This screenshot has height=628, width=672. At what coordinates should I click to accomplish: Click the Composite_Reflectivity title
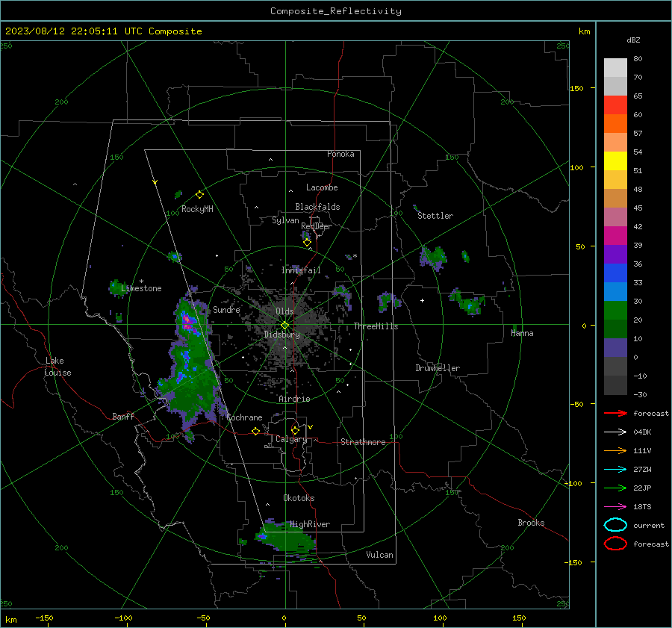click(335, 11)
